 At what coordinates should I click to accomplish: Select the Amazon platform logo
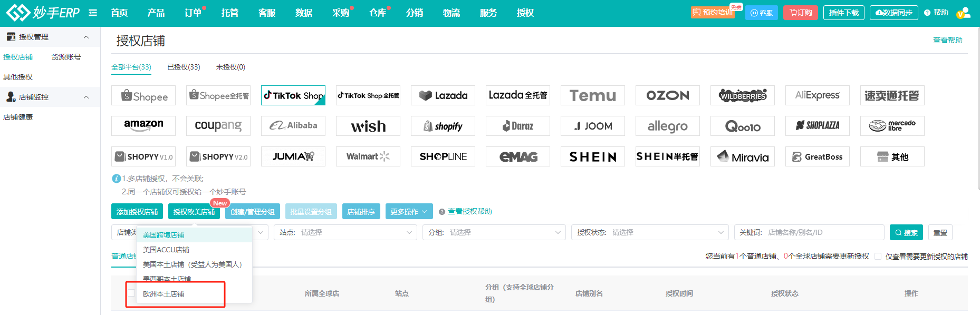coord(143,126)
